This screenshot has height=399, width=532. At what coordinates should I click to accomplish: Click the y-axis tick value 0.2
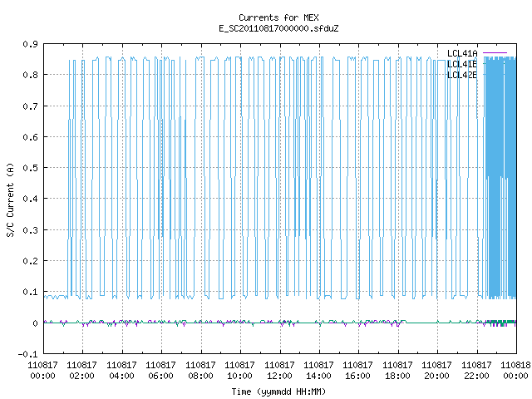[x=30, y=261]
